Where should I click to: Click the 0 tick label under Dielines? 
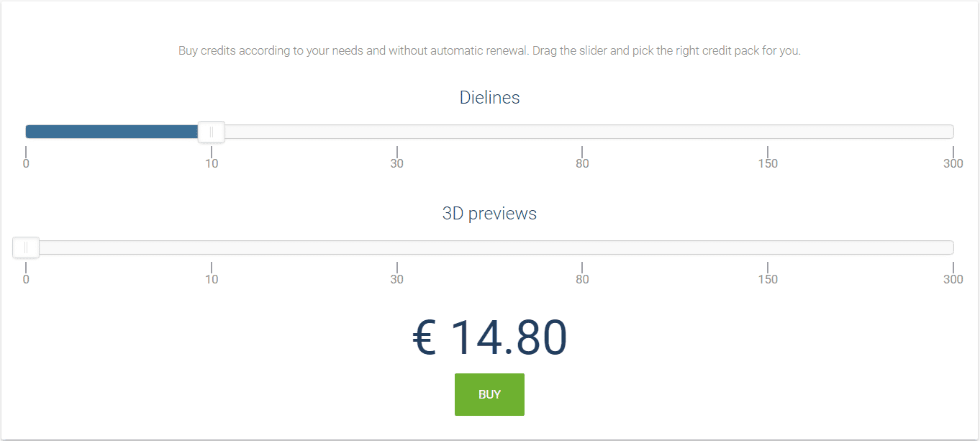coord(26,163)
